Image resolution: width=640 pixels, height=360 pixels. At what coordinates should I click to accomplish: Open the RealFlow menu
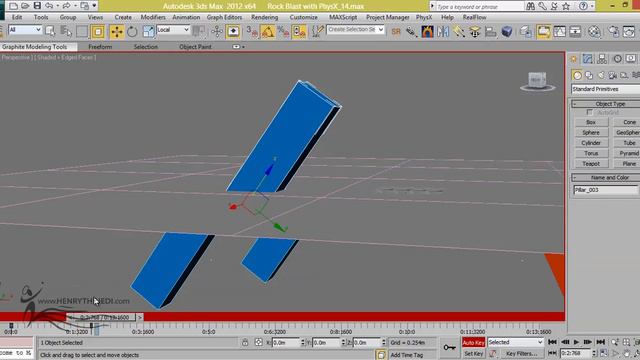[474, 18]
